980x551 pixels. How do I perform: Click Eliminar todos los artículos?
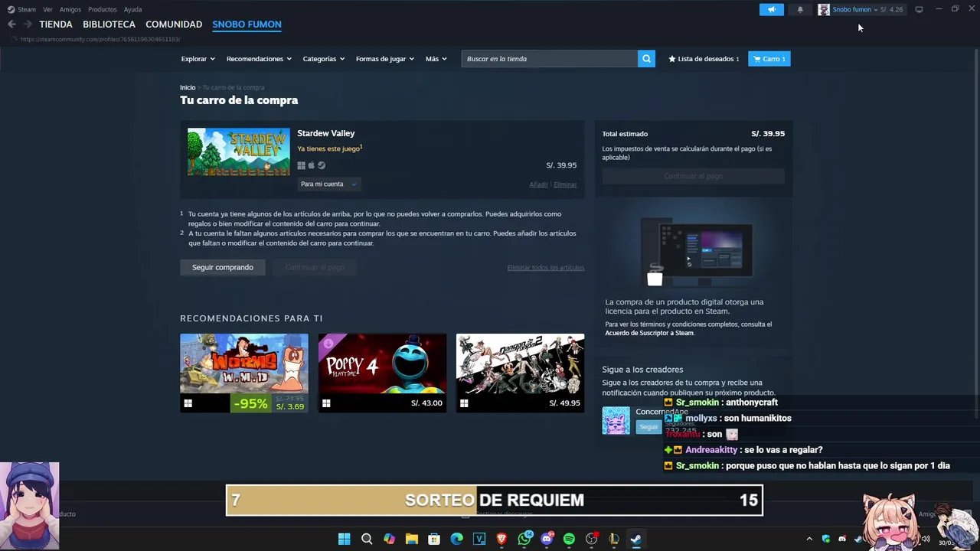tap(545, 267)
